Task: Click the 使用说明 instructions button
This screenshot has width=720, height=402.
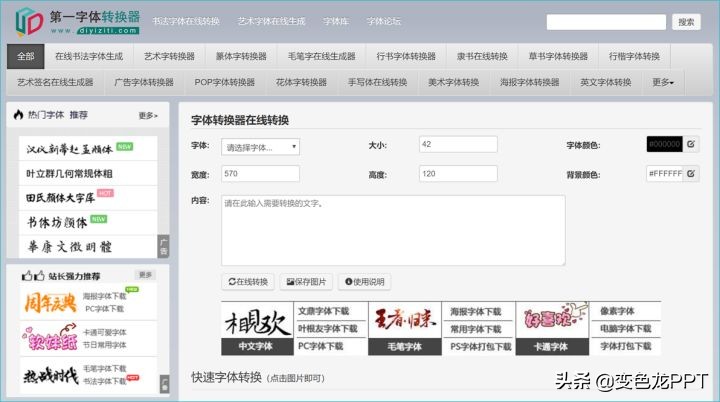Action: pyautogui.click(x=365, y=282)
